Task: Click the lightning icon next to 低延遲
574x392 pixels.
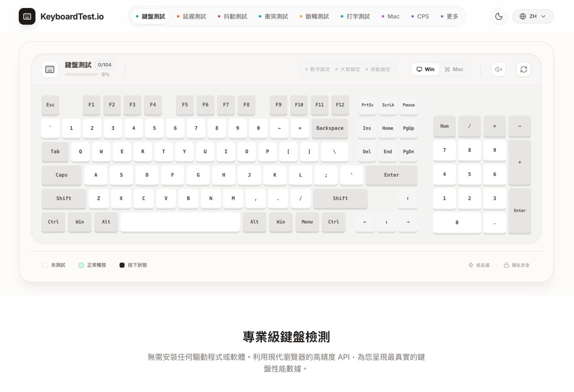Action: coord(471,265)
